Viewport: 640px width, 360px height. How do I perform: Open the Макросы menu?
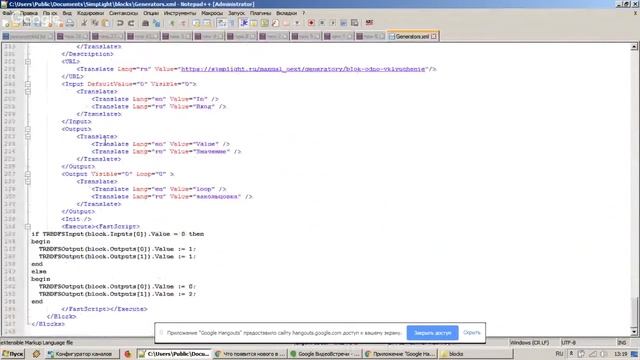tap(212, 13)
